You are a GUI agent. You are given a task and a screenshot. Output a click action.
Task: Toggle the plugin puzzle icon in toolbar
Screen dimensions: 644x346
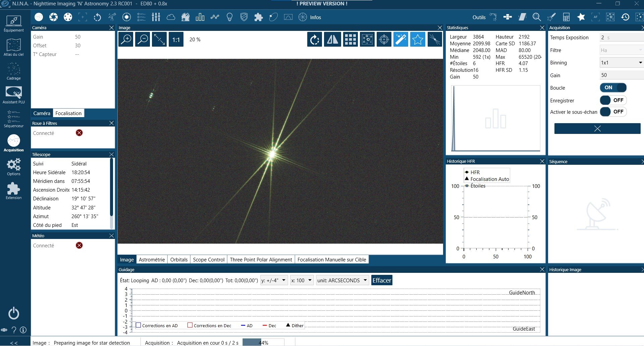[x=259, y=17]
